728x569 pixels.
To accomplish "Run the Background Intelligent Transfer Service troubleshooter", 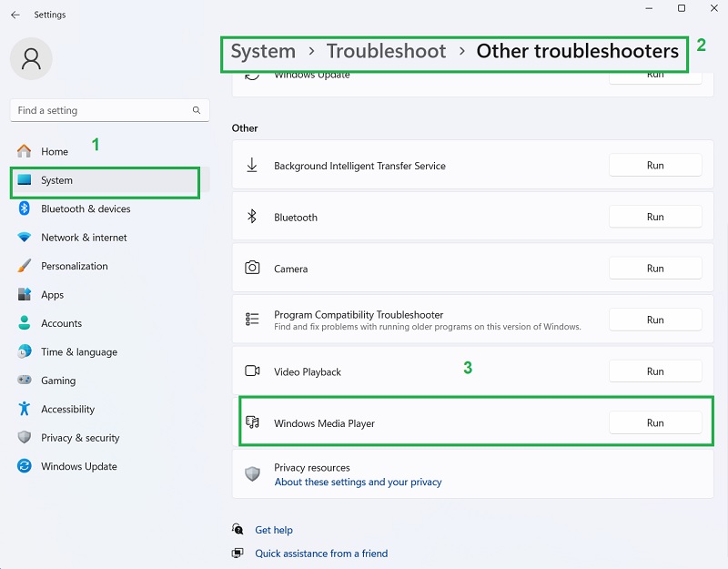I will (655, 165).
